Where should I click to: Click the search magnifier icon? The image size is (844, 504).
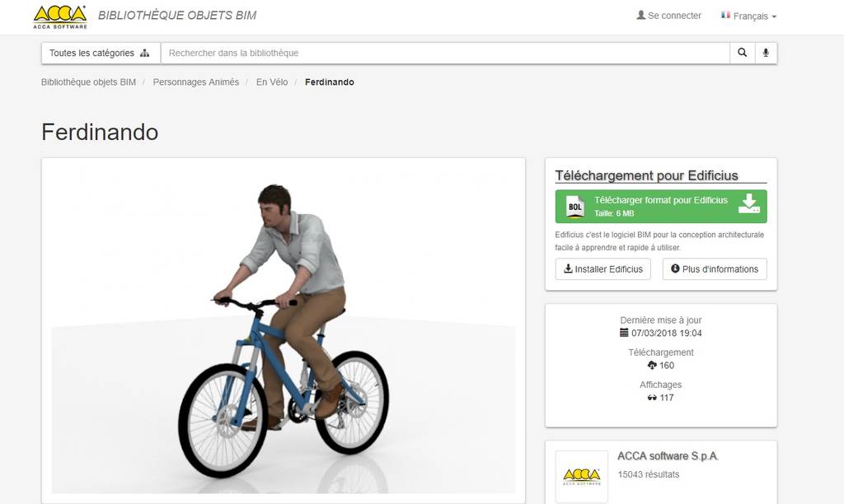point(743,53)
